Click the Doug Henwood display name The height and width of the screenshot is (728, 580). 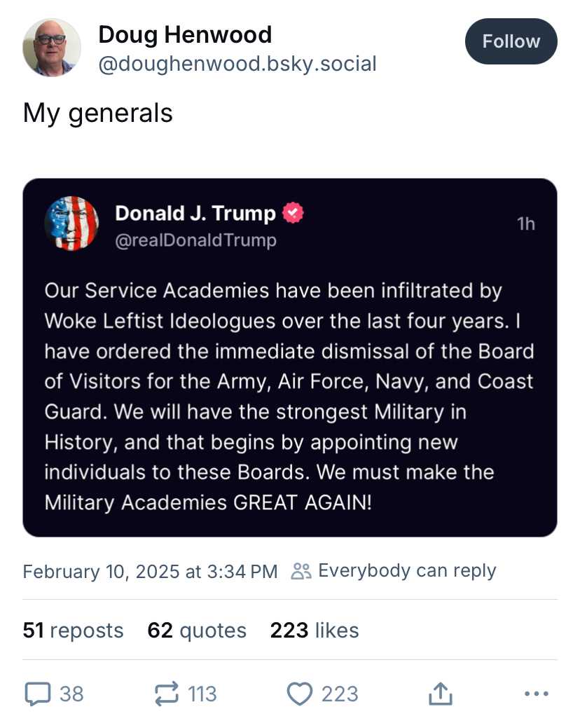pyautogui.click(x=185, y=35)
